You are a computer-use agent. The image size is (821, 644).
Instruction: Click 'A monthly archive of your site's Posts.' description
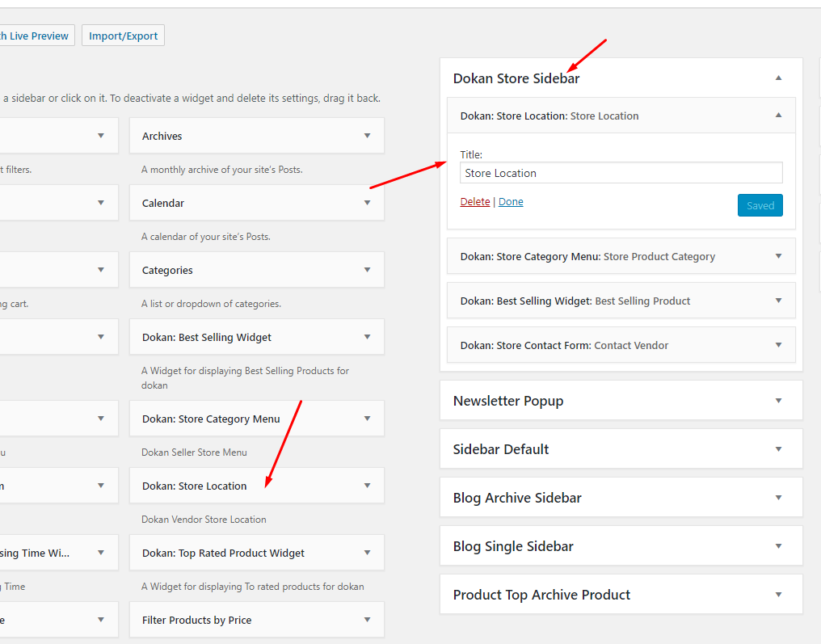tap(222, 170)
